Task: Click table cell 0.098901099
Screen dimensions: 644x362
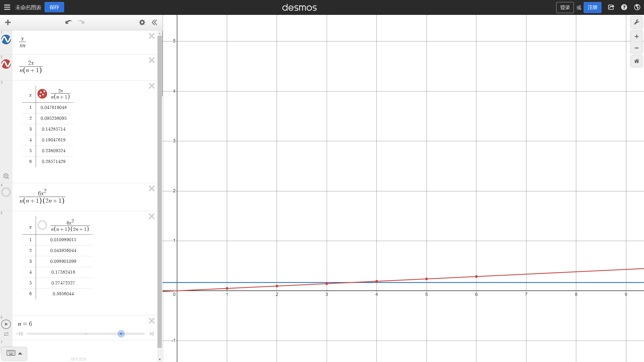Action: pos(63,261)
